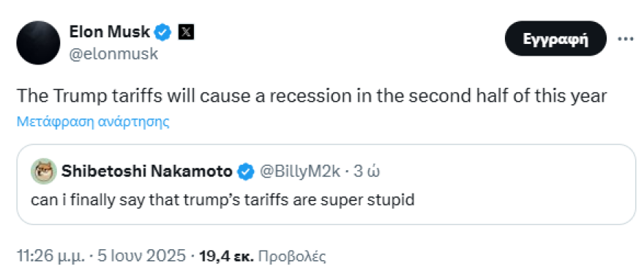Click the 11:26 μ.μ. post time
The height and width of the screenshot is (269, 644).
51,256
